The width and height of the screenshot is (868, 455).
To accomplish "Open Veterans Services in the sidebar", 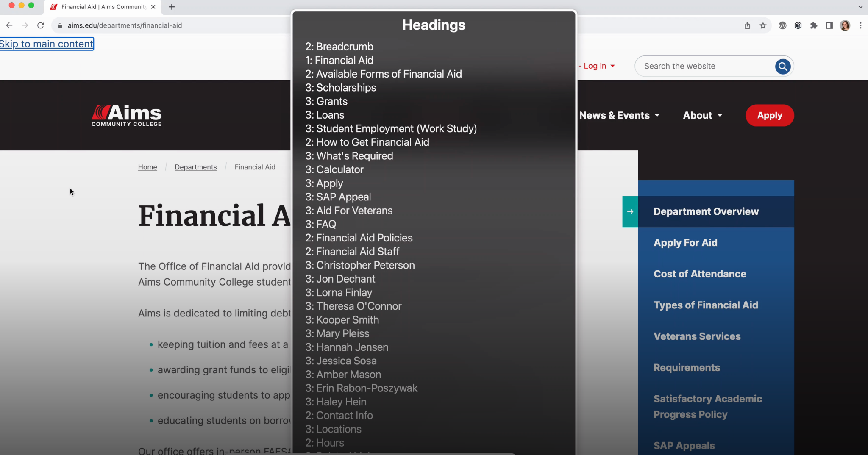I will 697,336.
